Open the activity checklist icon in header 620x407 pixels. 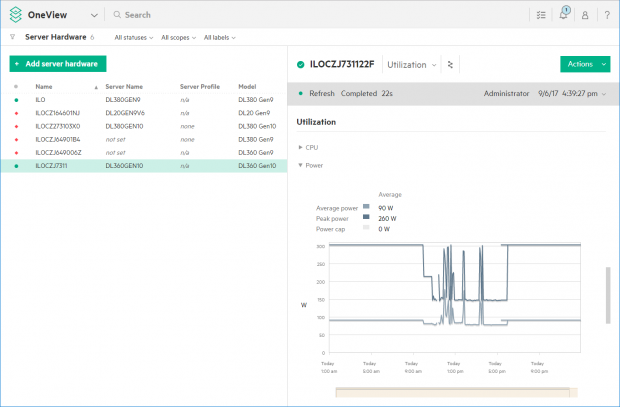[x=541, y=15]
